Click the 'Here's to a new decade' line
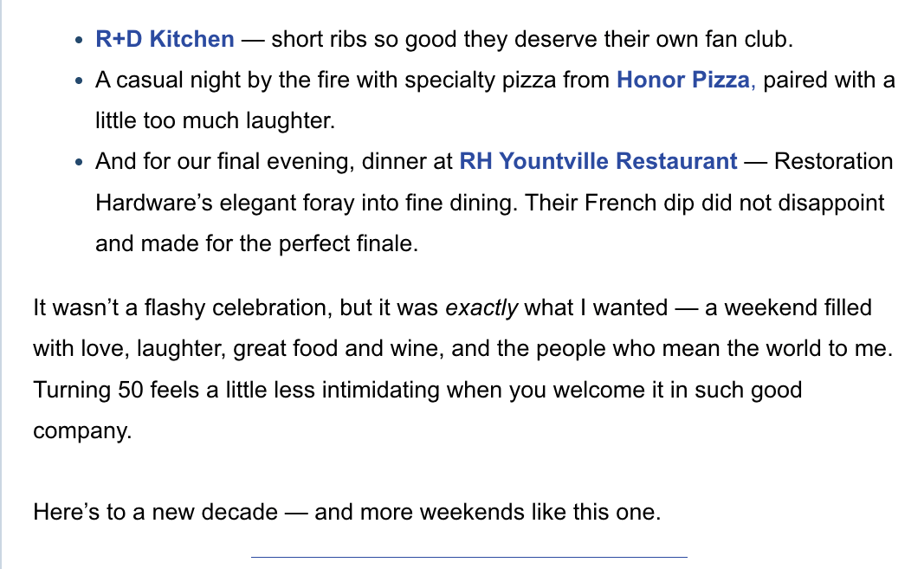 pos(156,512)
